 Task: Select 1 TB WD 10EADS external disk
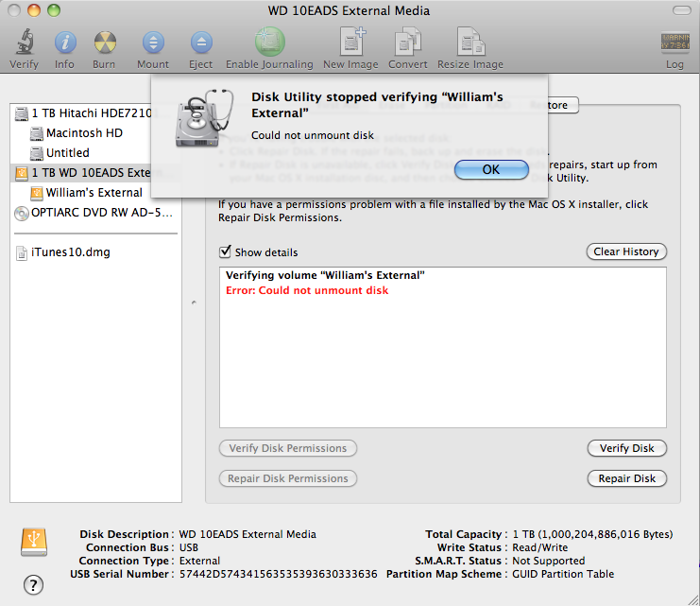tap(82, 173)
